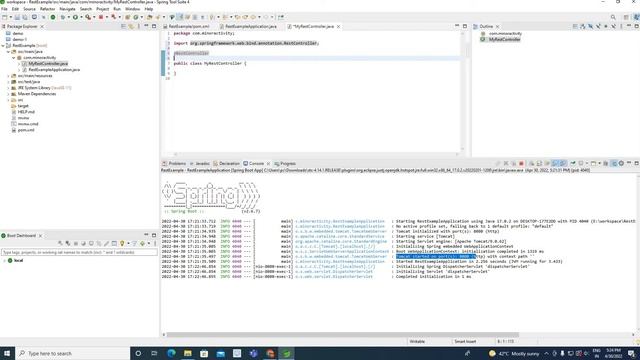Open the Navigate menu
This screenshot has width=640, height=360.
click(x=67, y=9)
